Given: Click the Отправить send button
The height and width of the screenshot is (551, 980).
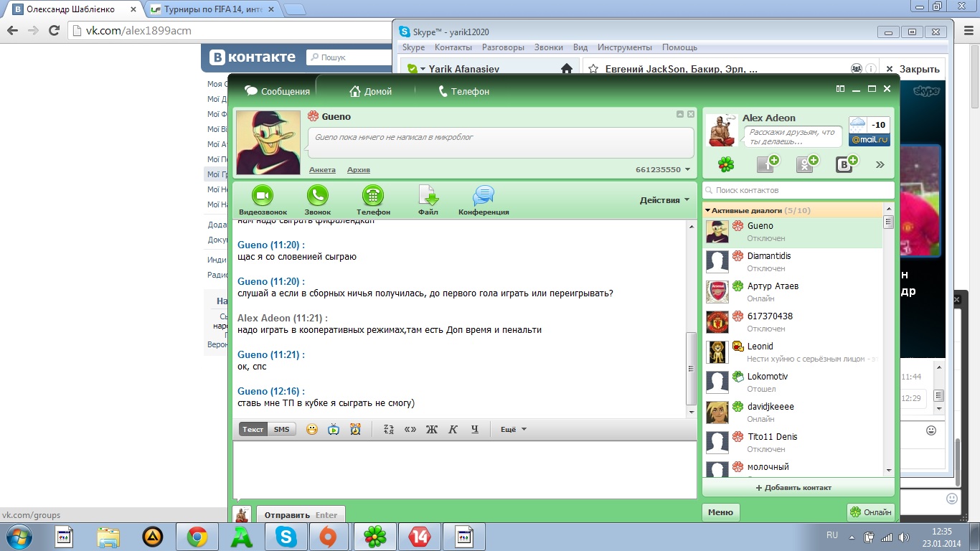Looking at the screenshot, I should pos(301,515).
